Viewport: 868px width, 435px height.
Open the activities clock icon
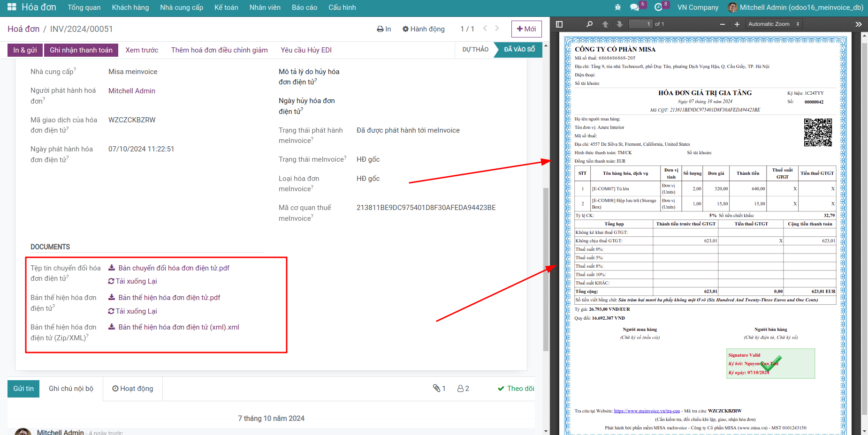coord(658,7)
